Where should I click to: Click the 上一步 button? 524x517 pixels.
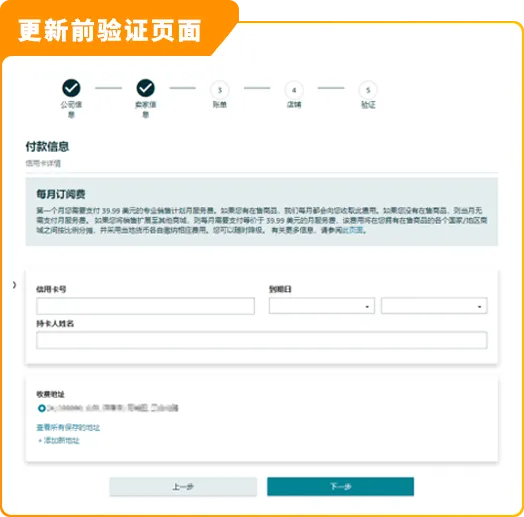(x=183, y=487)
